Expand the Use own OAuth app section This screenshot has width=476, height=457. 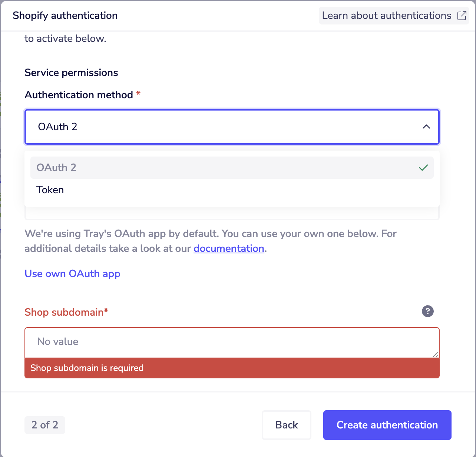72,274
